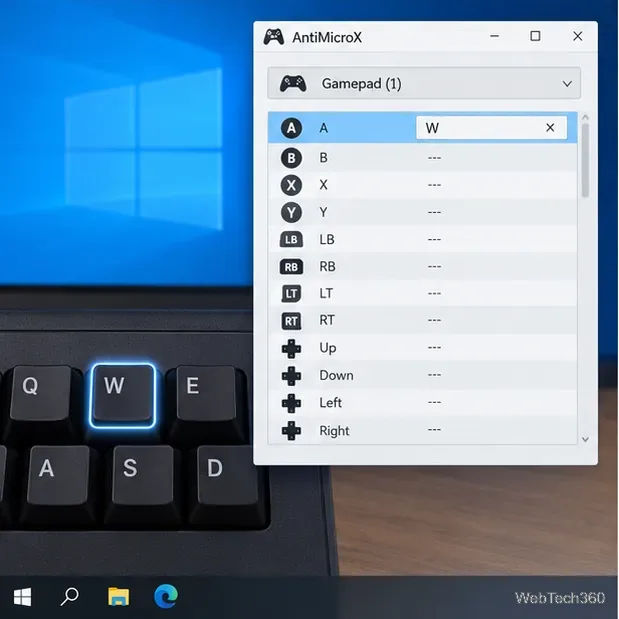Select the Left row label
The image size is (619, 619).
pos(330,403)
